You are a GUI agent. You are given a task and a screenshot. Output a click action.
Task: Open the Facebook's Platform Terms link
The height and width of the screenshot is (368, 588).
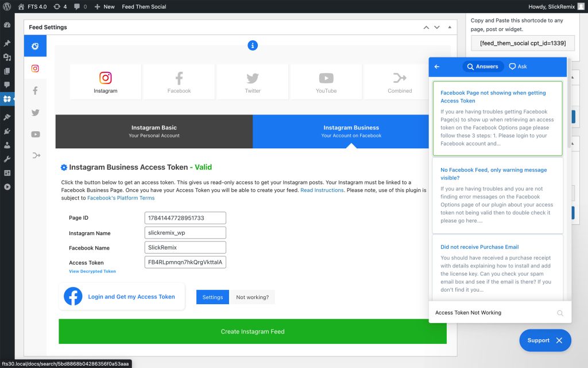[121, 198]
